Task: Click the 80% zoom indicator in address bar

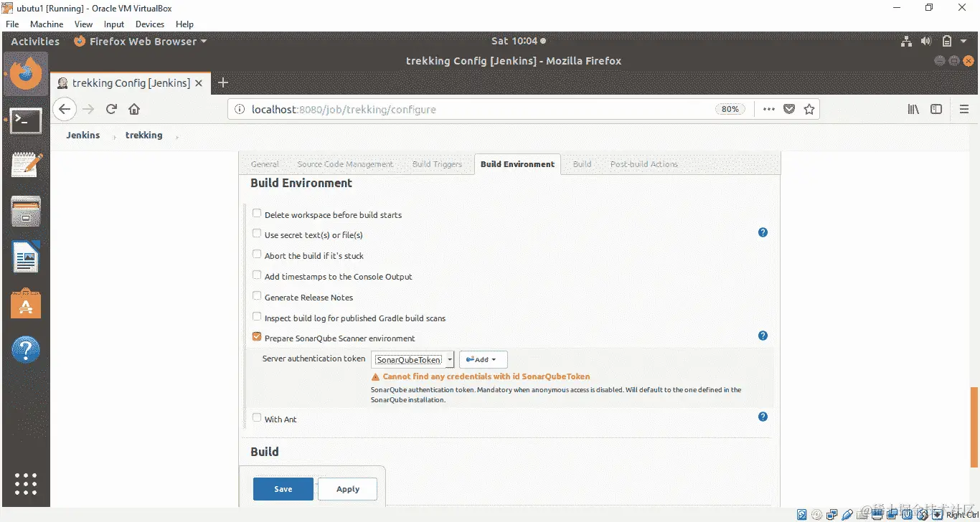Action: (x=730, y=109)
